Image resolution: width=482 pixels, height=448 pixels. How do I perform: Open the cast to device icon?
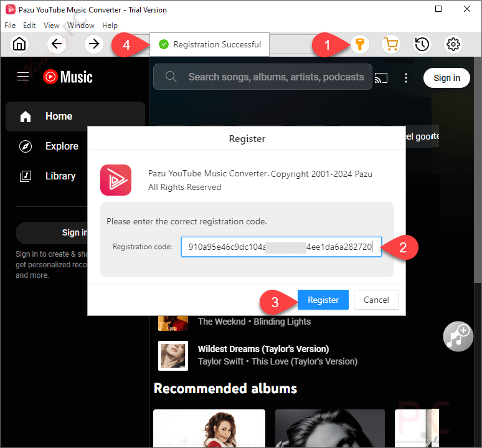[381, 78]
